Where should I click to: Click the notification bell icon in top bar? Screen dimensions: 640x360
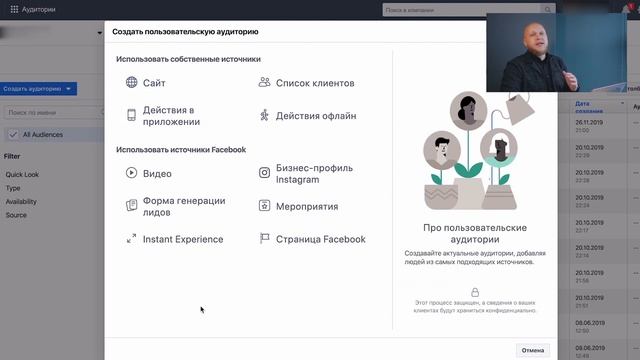click(x=627, y=9)
